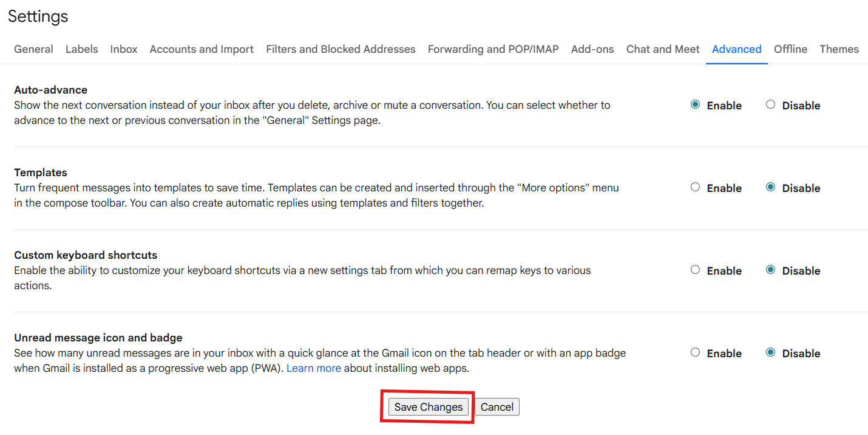Screen dimensions: 868x435
Task: Switch to the Labels tab
Action: [81, 49]
